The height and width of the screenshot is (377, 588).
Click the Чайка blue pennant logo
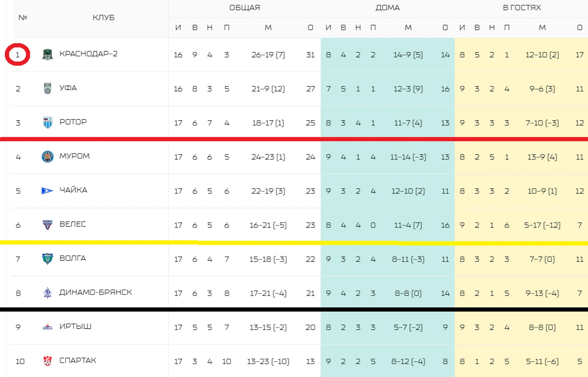tap(47, 190)
